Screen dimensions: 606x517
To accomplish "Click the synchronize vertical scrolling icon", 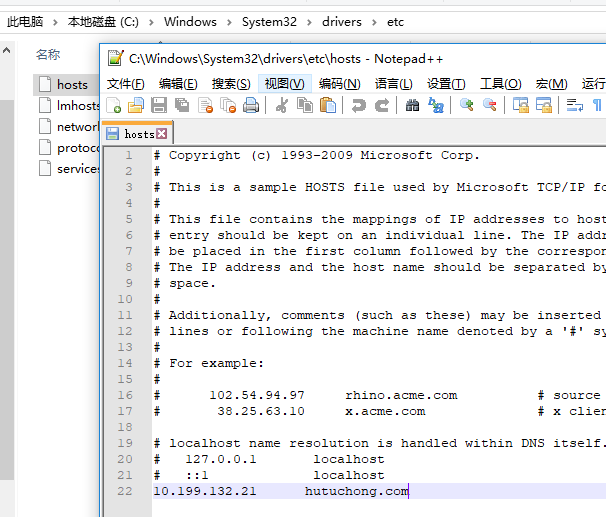I will click(x=521, y=105).
